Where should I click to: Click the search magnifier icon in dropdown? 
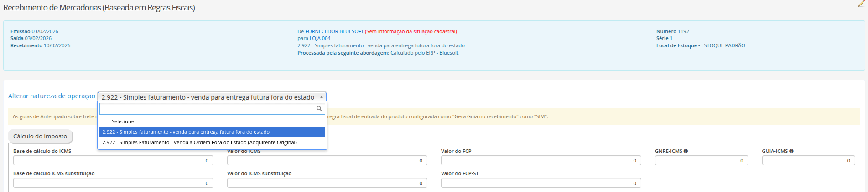(x=319, y=109)
